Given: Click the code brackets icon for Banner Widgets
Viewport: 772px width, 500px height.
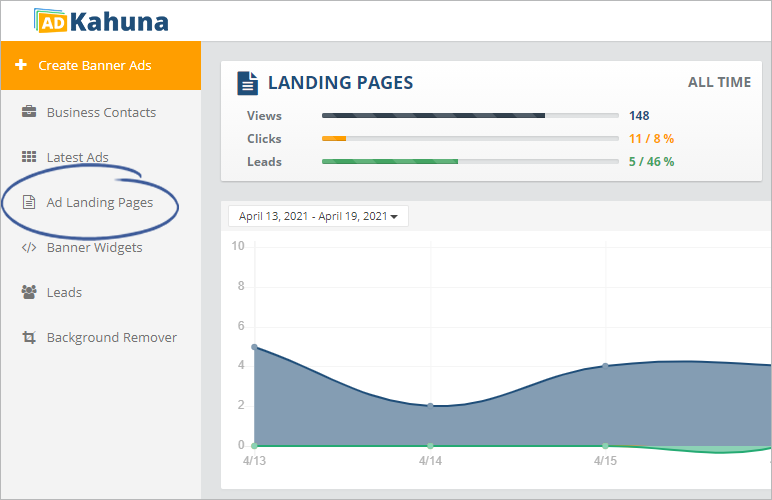Looking at the screenshot, I should [x=29, y=247].
